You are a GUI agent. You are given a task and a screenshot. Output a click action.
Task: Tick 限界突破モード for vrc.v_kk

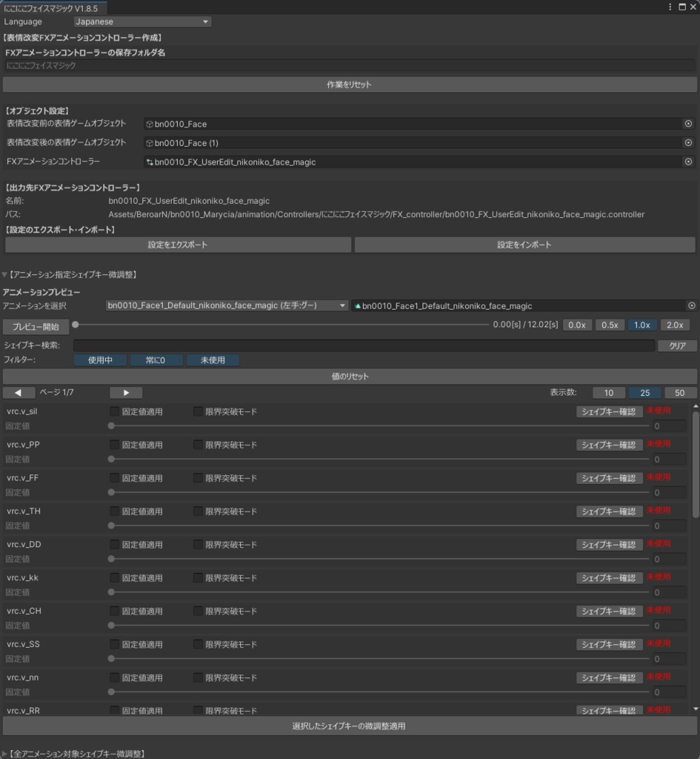click(197, 577)
